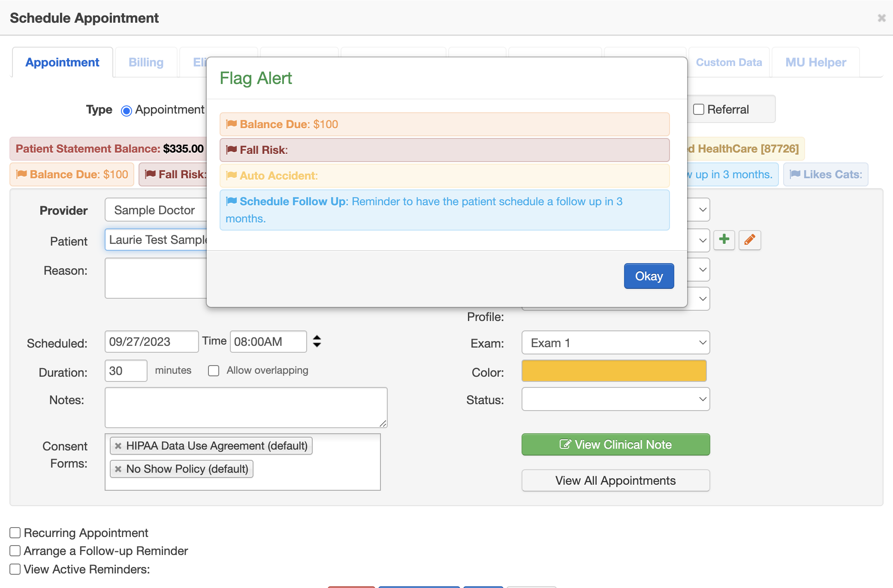Image resolution: width=893 pixels, height=588 pixels.
Task: Open the Sample Doctor provider dropdown
Action: [x=156, y=210]
